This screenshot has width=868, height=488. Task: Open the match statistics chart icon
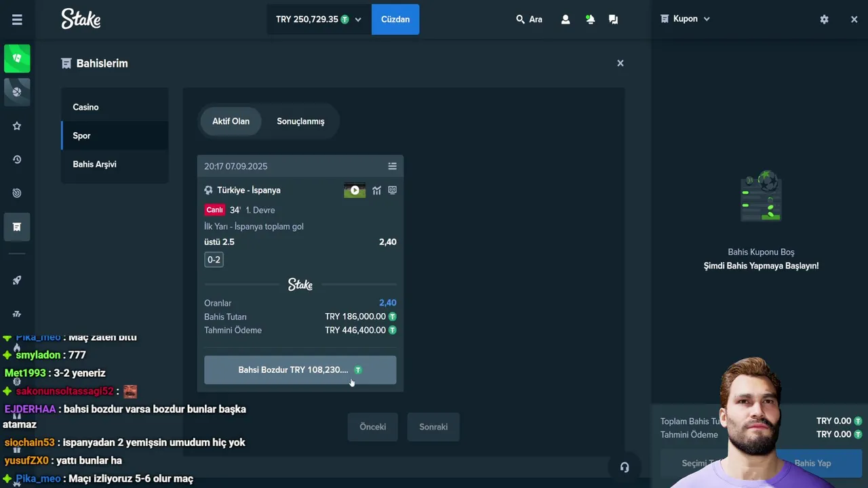tap(376, 190)
